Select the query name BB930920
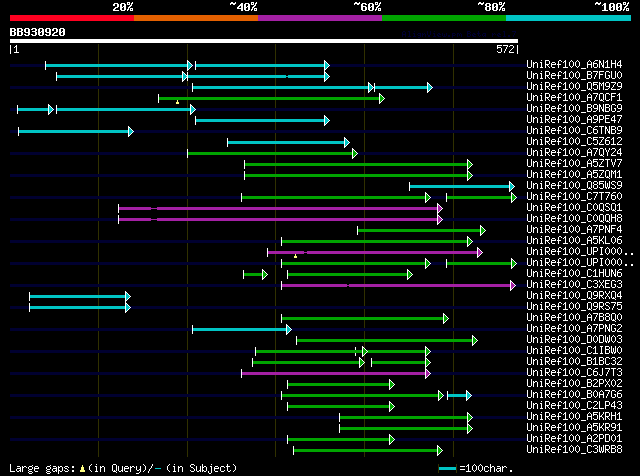640x476 pixels. [x=38, y=32]
